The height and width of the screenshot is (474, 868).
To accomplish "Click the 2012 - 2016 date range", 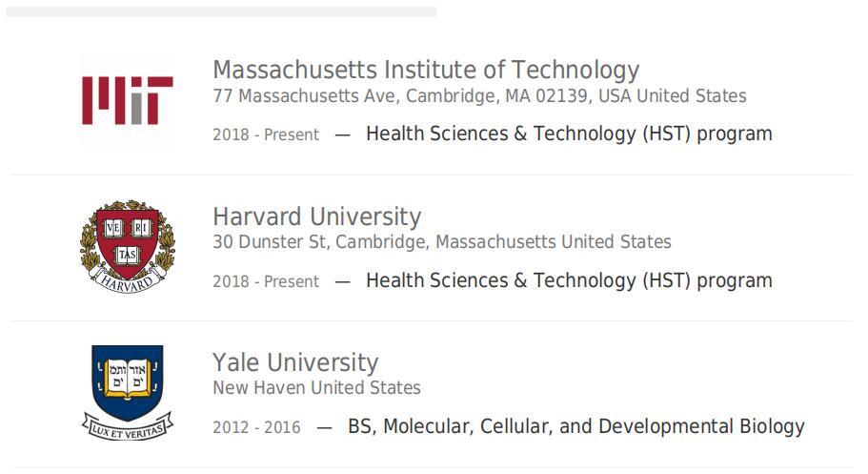I will click(256, 427).
